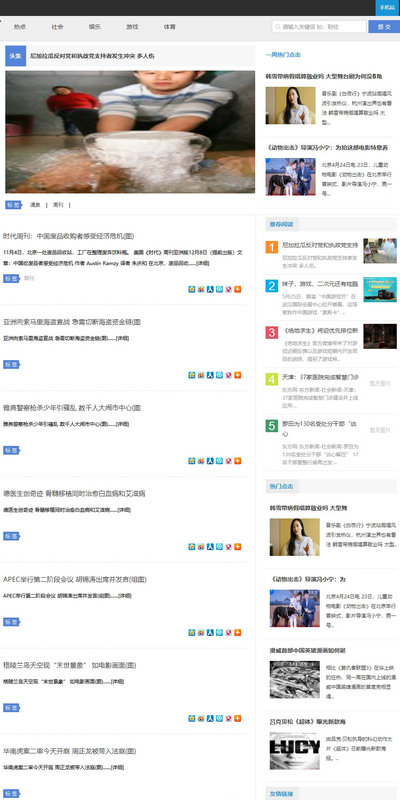Viewport: 400px width, 800px height.
Task: Share the 德医生创奇迹 article to Sina Weibo
Action: (x=201, y=546)
